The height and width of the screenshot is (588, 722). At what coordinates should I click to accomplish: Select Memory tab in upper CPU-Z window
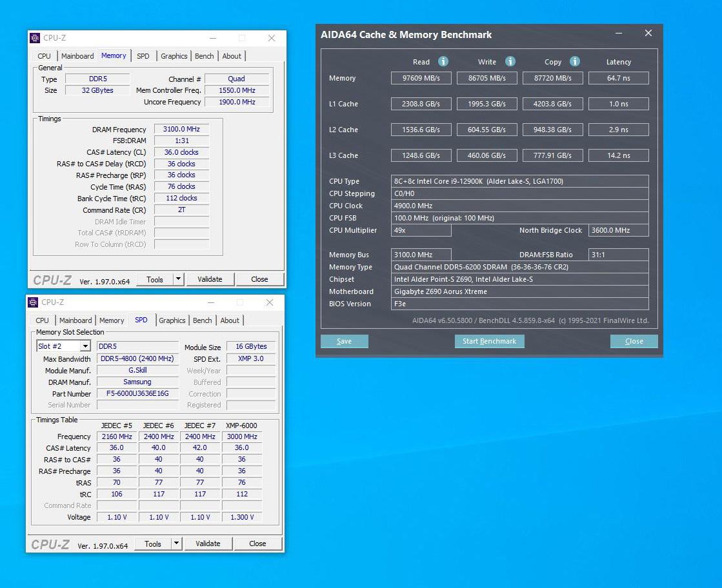pos(114,55)
